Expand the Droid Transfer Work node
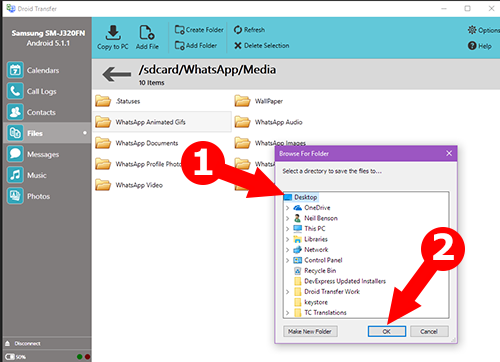Viewport: 500px width, 362px height. tap(287, 292)
